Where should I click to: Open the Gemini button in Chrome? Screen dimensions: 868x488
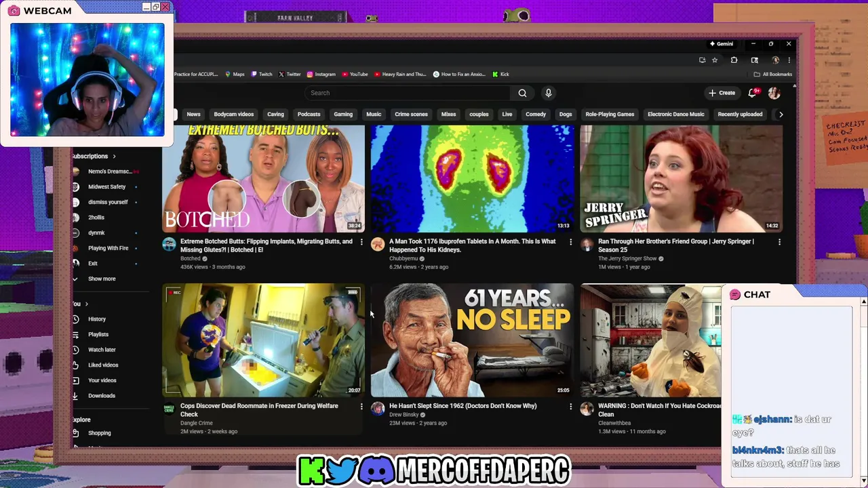[x=722, y=44]
